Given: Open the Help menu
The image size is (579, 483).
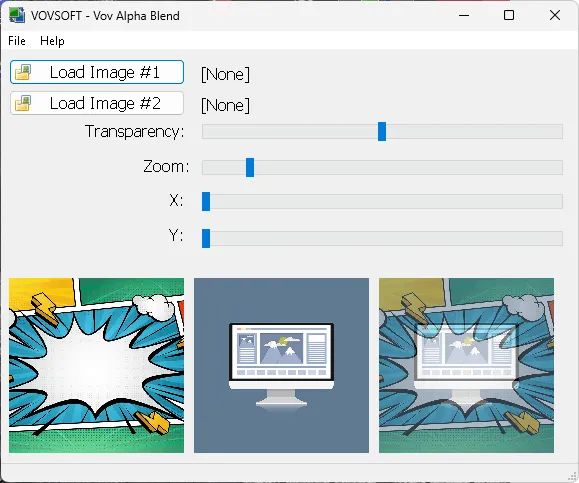Looking at the screenshot, I should [x=52, y=41].
